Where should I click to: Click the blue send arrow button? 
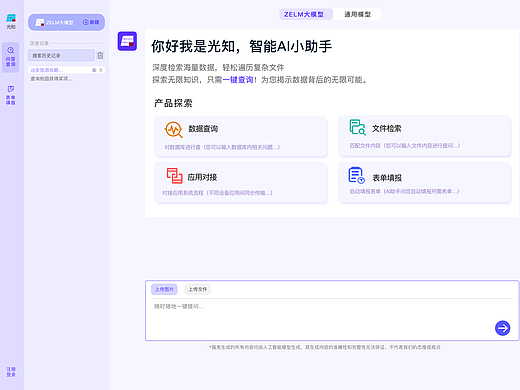[x=502, y=328]
